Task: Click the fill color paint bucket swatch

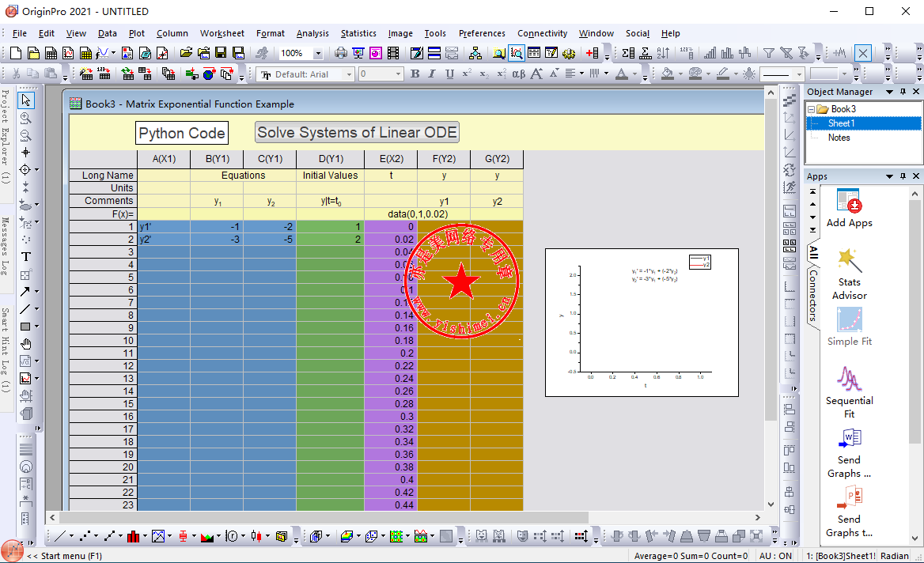Action: [x=668, y=74]
